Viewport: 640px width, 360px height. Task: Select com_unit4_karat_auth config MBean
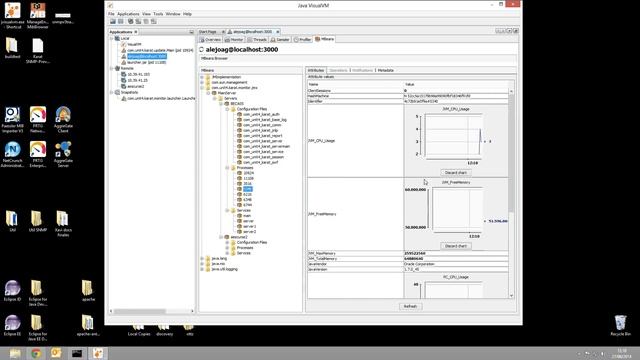click(261, 114)
